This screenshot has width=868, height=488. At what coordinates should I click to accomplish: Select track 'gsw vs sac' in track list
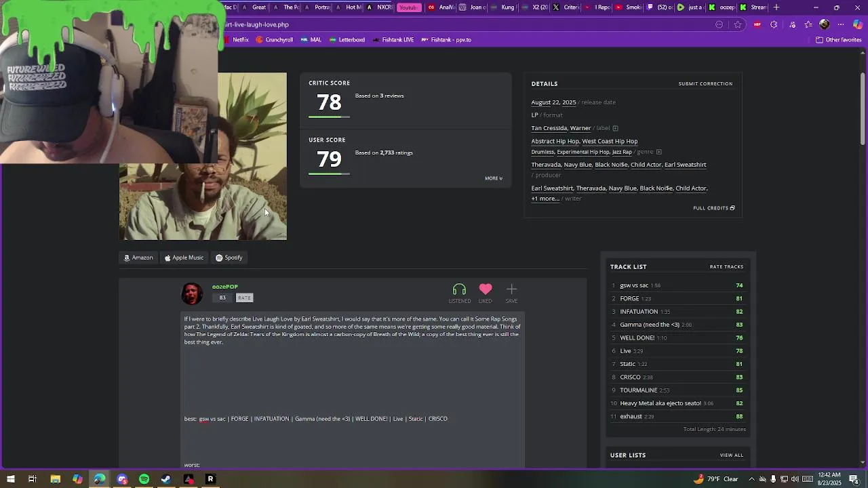pyautogui.click(x=634, y=285)
